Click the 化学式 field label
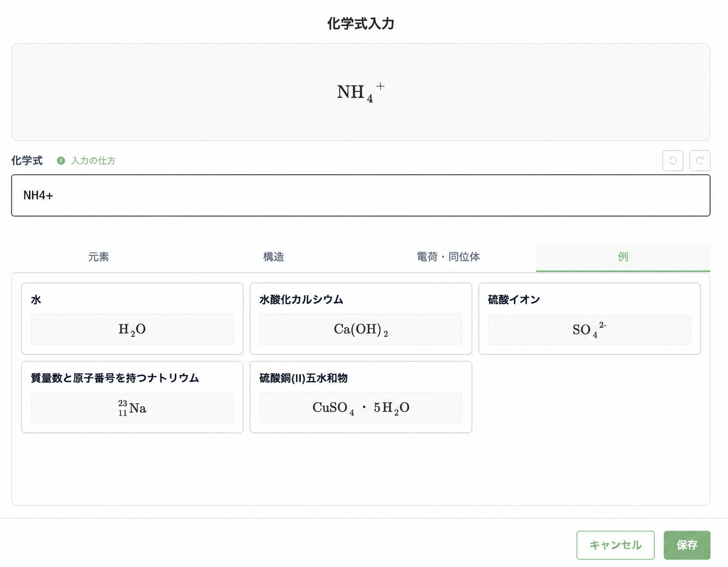Screen dimensions: 728x567 point(27,161)
